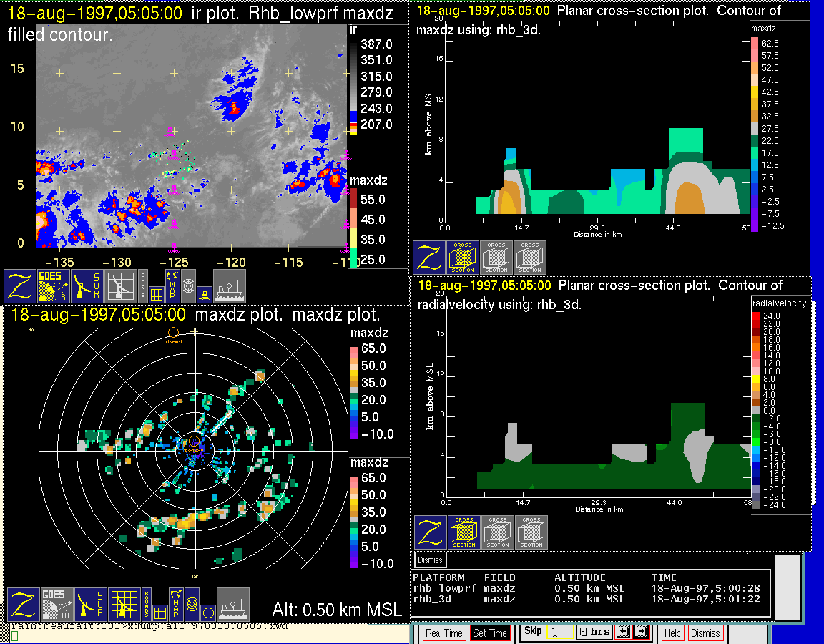Viewport: 824px width, 644px height.
Task: Click the BOUNDS icon in the bottom panel
Action: (x=147, y=604)
